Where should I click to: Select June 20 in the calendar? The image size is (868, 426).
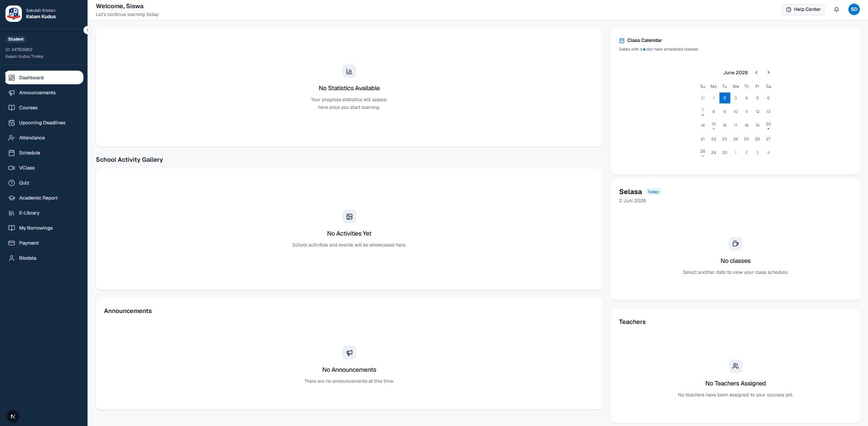769,125
